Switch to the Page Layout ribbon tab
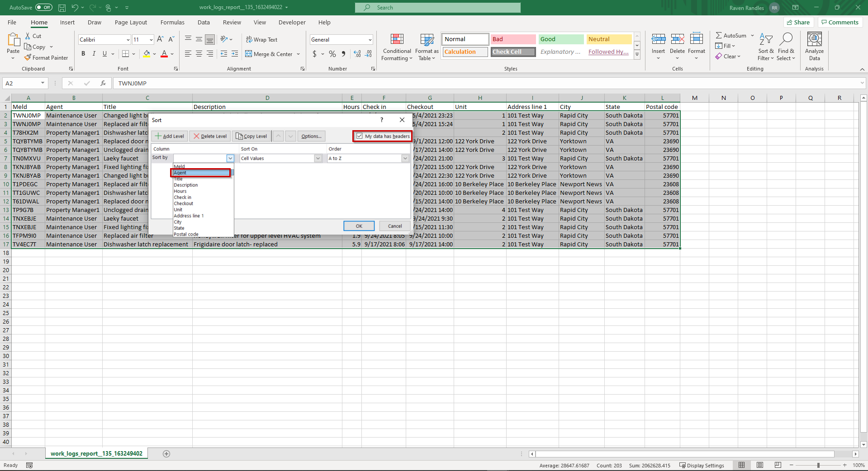The width and height of the screenshot is (868, 471). click(131, 23)
